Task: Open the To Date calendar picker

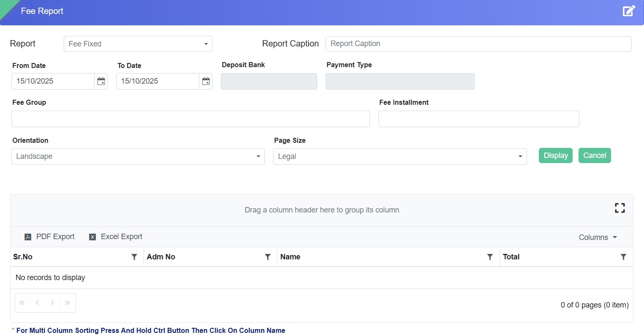Action: point(206,82)
